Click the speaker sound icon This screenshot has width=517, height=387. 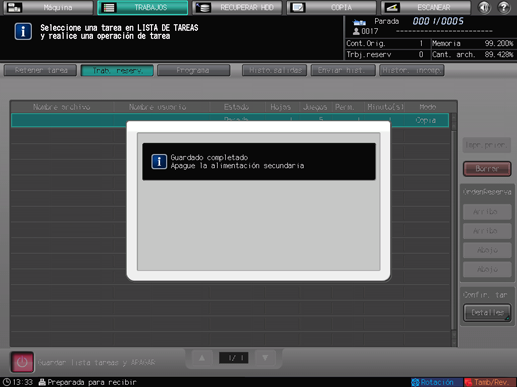point(484,7)
